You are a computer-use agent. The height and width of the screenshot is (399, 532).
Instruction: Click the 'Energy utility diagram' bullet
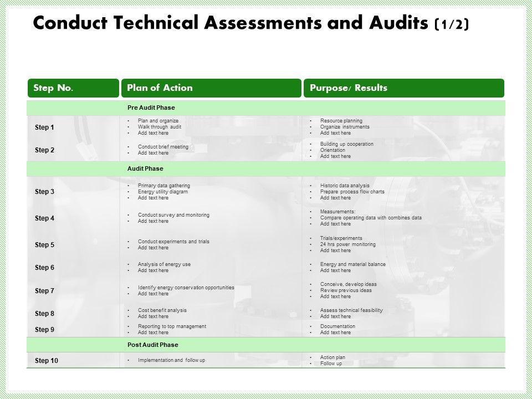pos(163,192)
